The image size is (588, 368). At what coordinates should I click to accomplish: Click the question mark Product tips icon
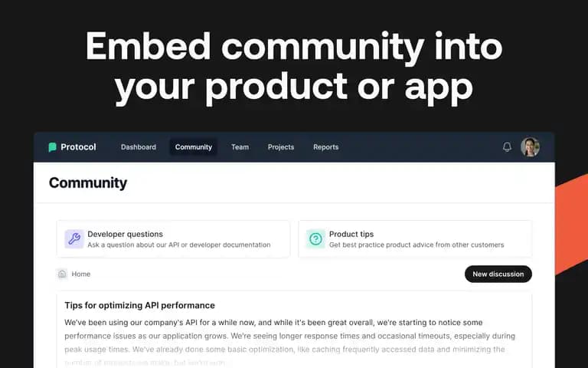click(315, 239)
